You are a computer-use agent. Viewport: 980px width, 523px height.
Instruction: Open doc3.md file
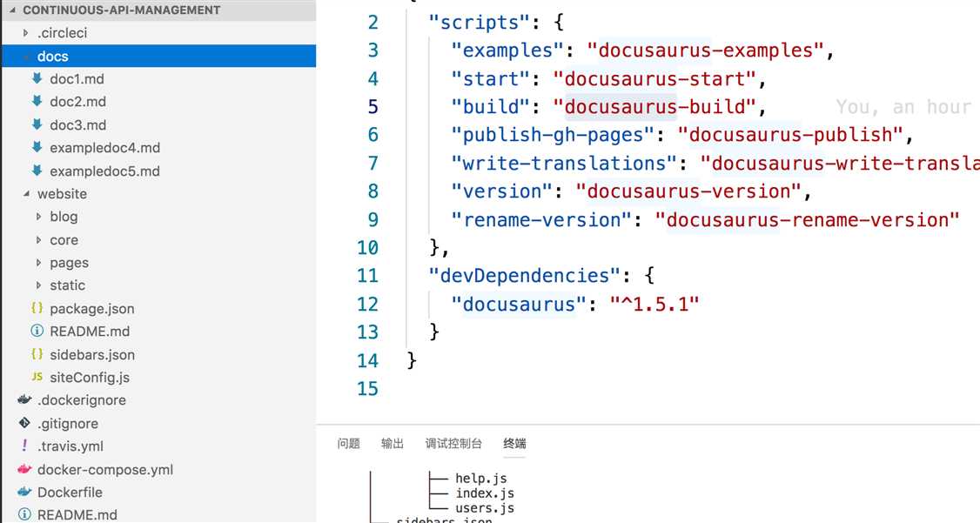tap(78, 124)
